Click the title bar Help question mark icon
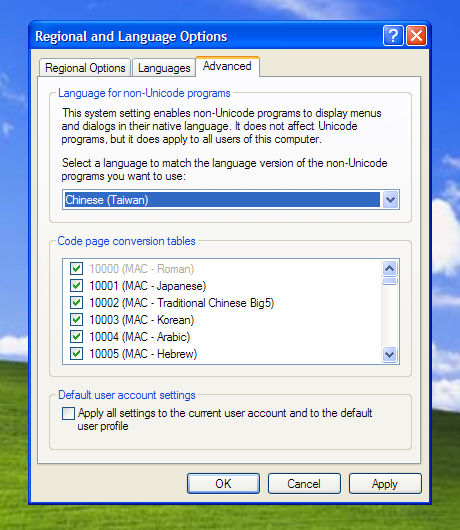460x530 pixels. (x=393, y=35)
